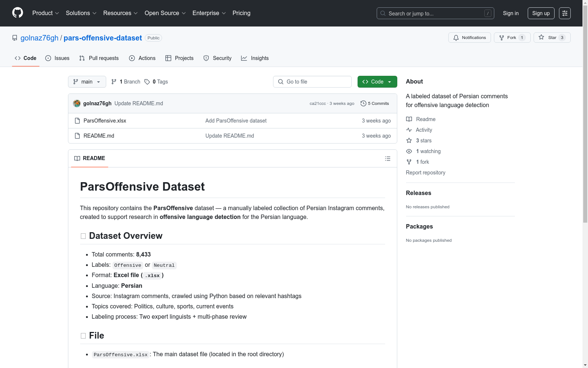Click the Neutral label code
This screenshot has height=368, width=588.
pyautogui.click(x=164, y=265)
